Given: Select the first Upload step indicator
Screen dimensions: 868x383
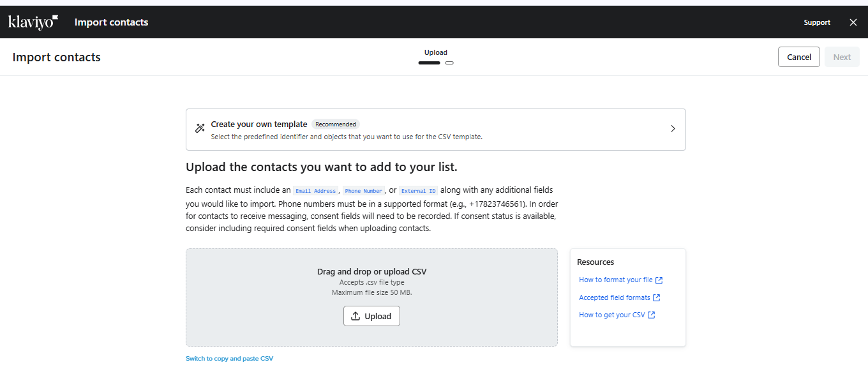Looking at the screenshot, I should tap(429, 63).
